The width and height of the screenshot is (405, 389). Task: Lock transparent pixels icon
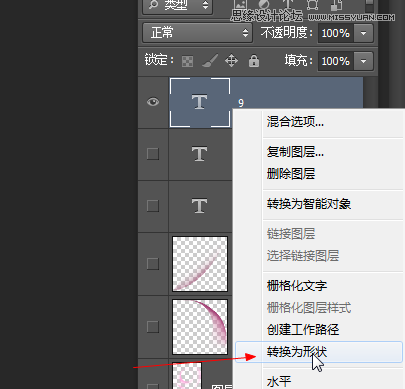pyautogui.click(x=187, y=61)
